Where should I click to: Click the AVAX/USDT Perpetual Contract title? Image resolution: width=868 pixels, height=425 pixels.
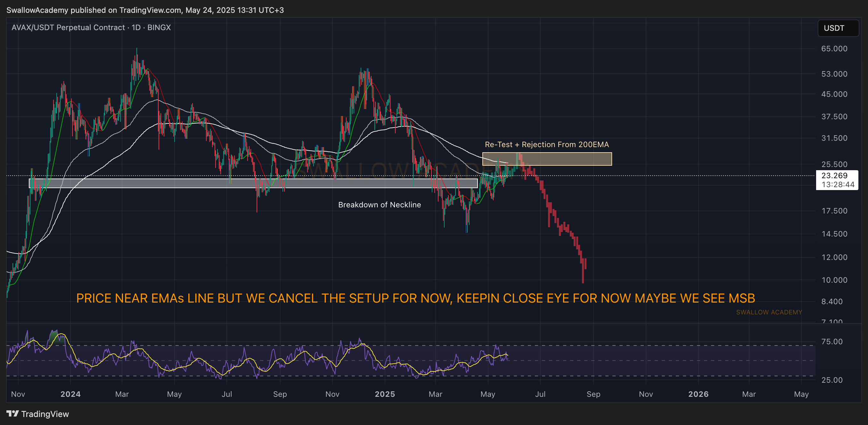tap(91, 27)
